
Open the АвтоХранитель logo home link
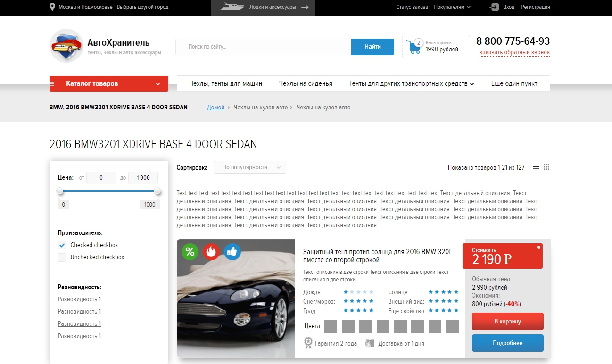(106, 46)
